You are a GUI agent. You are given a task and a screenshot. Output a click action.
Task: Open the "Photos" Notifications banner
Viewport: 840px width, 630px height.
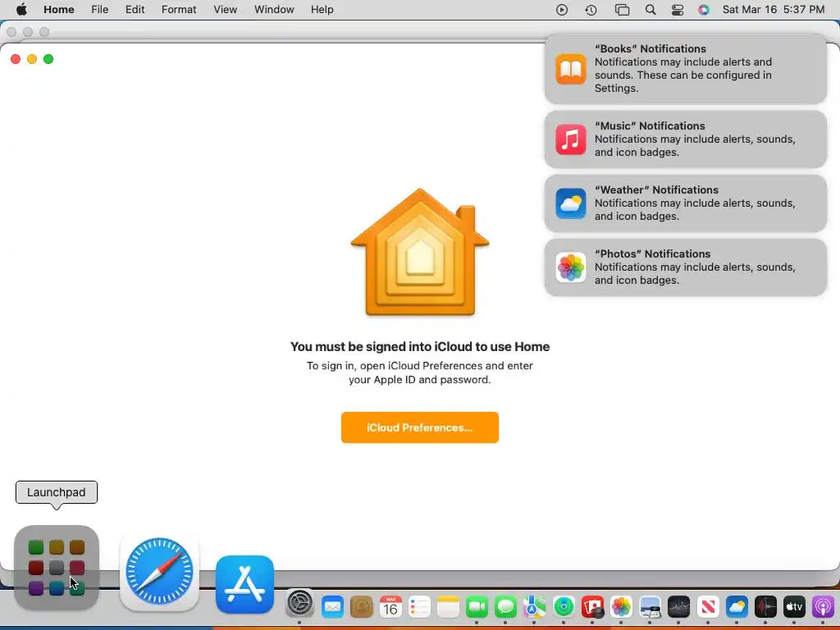pos(686,267)
